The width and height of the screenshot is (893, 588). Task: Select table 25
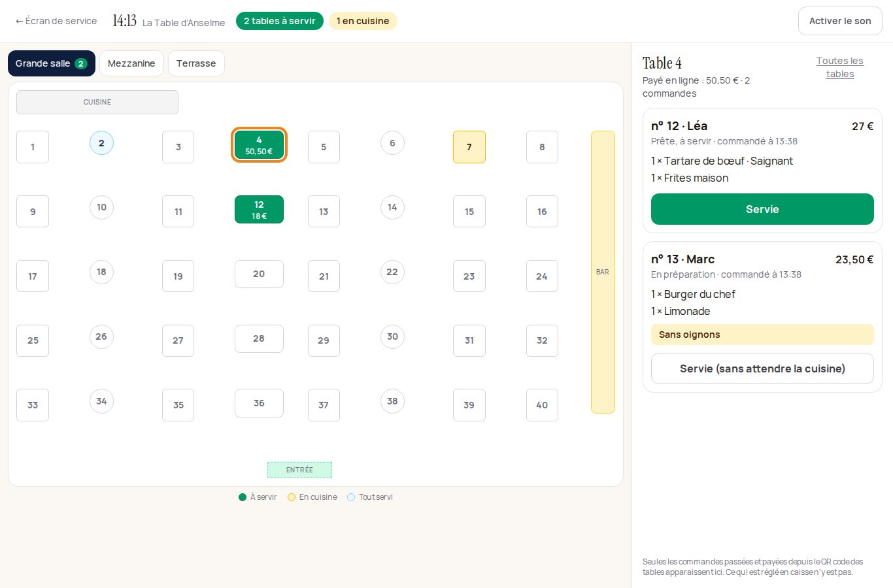coord(33,340)
